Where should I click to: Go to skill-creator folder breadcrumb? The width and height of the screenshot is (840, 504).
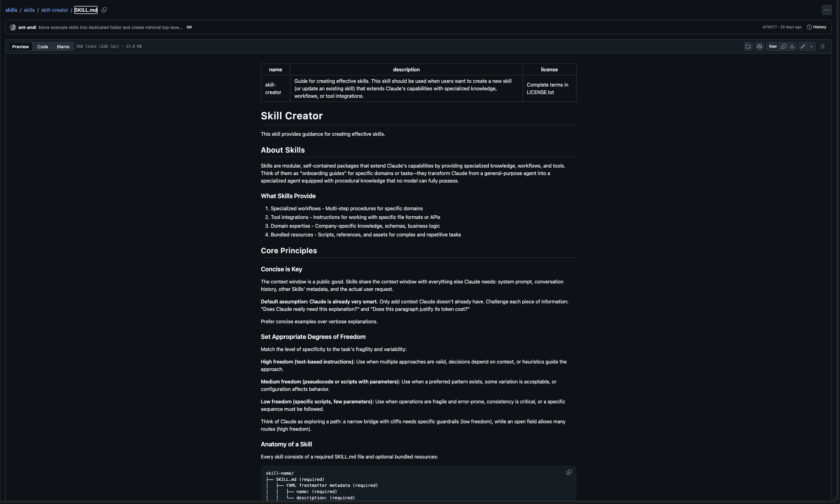click(54, 10)
